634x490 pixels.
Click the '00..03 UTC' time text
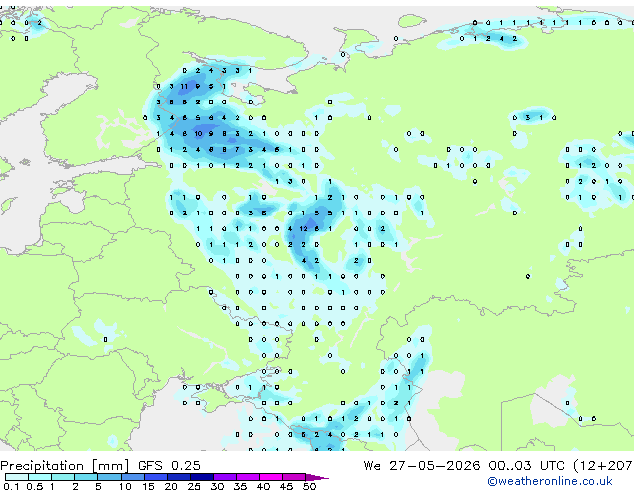tap(526, 466)
